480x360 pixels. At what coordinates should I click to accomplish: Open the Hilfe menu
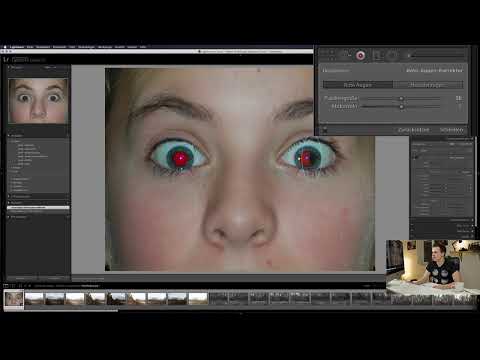point(143,47)
